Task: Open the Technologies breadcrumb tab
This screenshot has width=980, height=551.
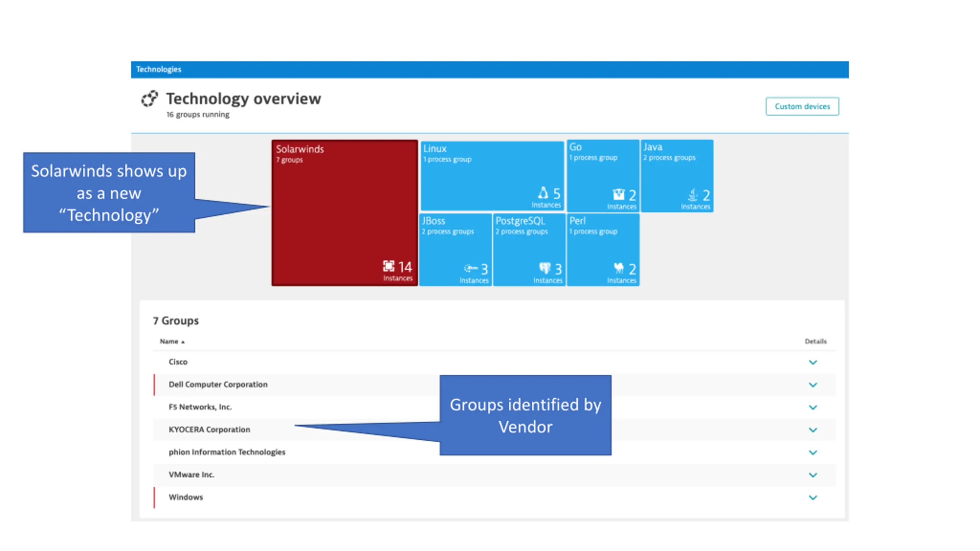Action: click(x=158, y=69)
